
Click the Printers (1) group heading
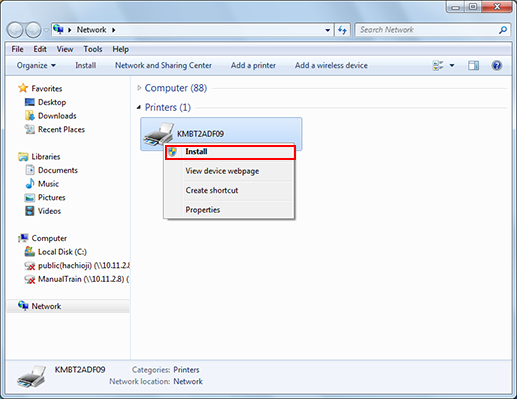[x=168, y=107]
